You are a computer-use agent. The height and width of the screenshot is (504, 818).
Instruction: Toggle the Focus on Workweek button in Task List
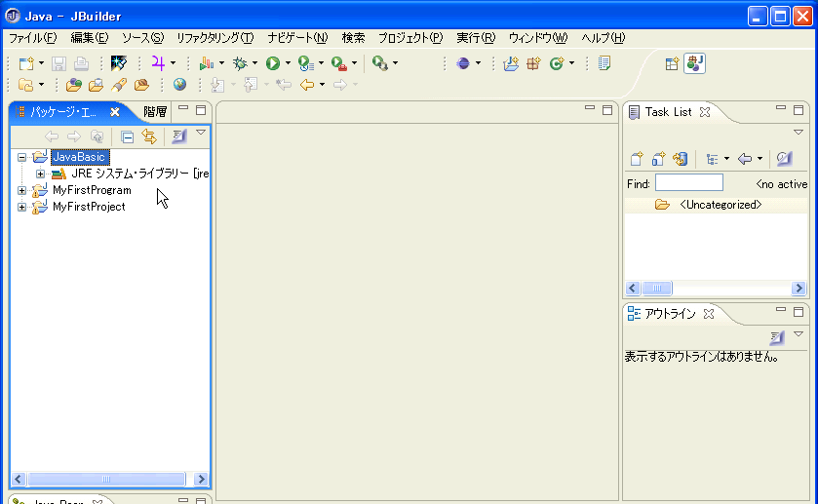click(785, 159)
